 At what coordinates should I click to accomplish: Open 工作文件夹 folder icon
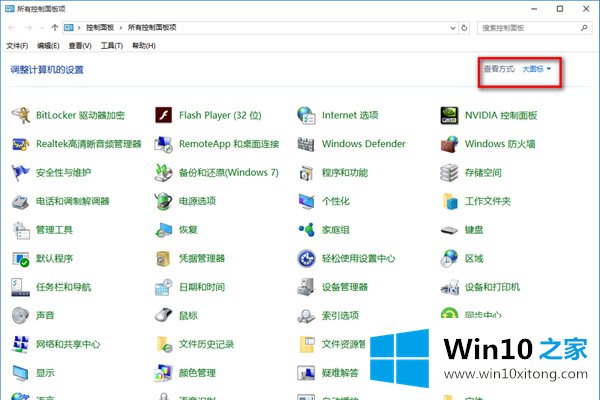(x=449, y=201)
